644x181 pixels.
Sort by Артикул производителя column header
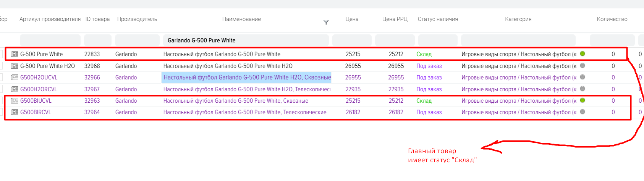pyautogui.click(x=50, y=19)
